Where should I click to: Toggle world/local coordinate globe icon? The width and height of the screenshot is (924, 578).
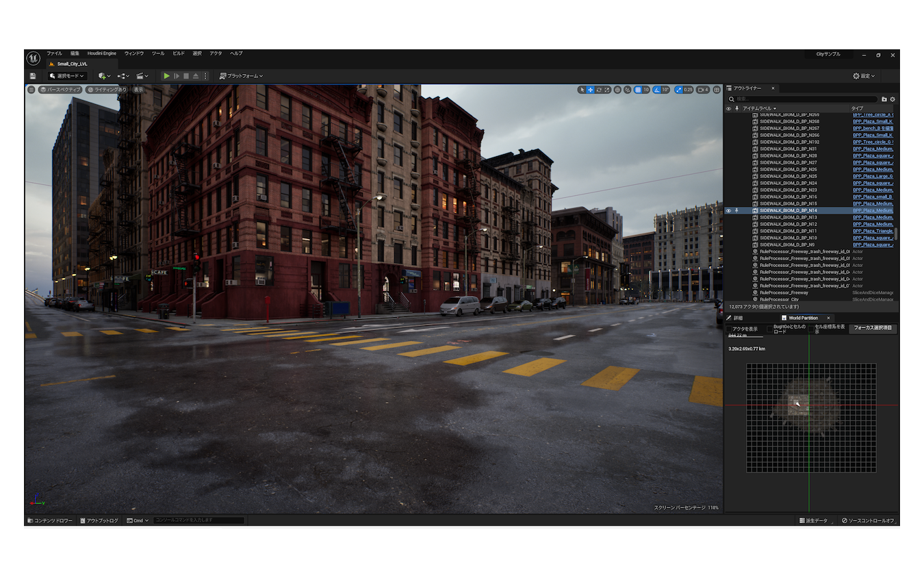click(617, 90)
